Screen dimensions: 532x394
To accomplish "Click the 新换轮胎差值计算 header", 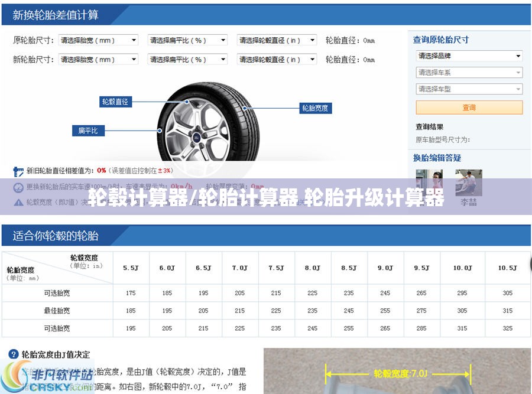I will tap(56, 15).
